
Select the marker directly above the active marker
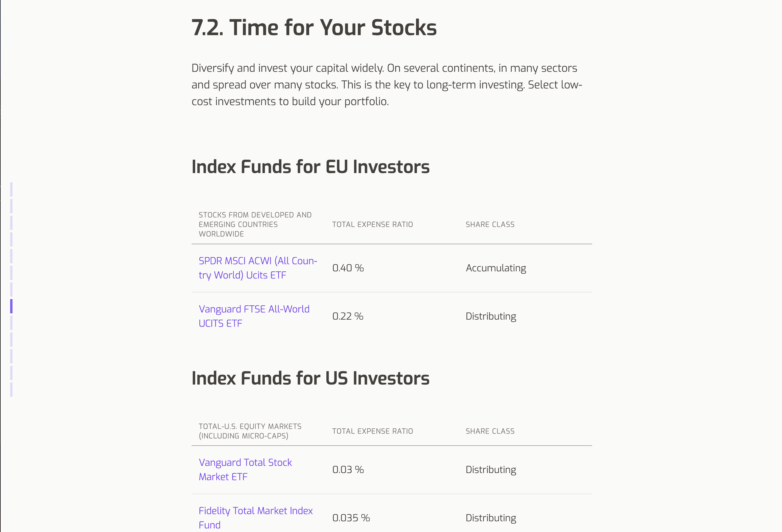[11, 290]
